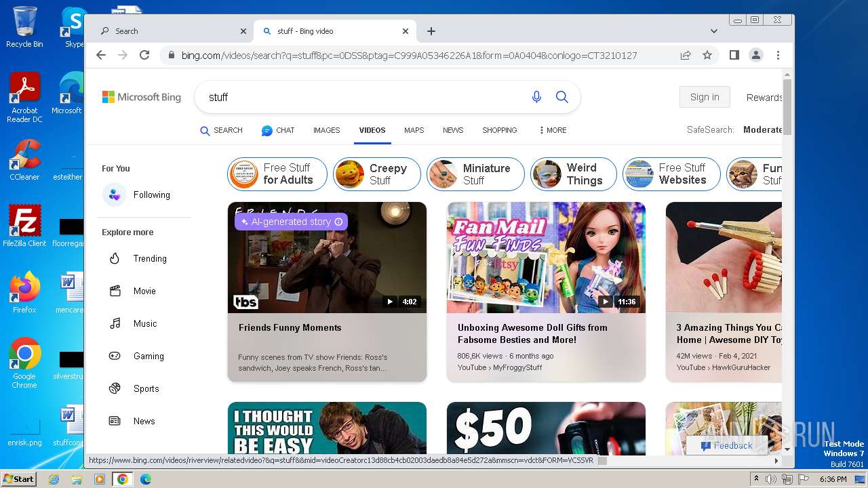Open Google Chrome desktop shortcut
Viewport: 868px width, 488px height.
pos(24,363)
